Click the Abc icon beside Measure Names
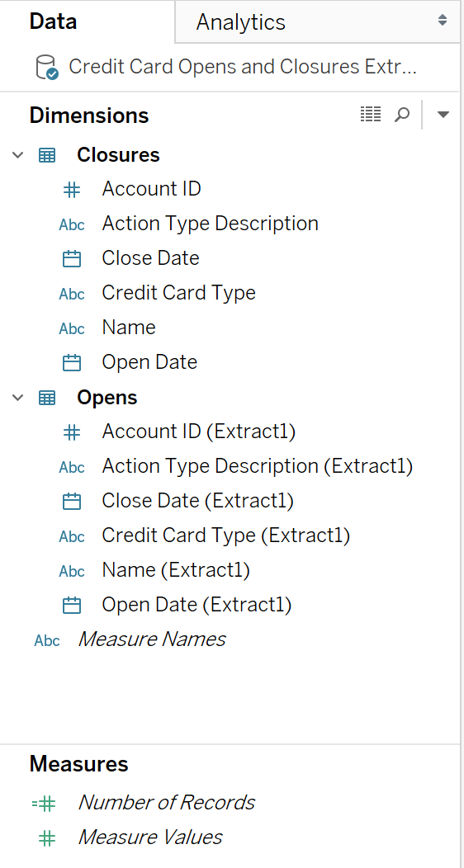 47,640
